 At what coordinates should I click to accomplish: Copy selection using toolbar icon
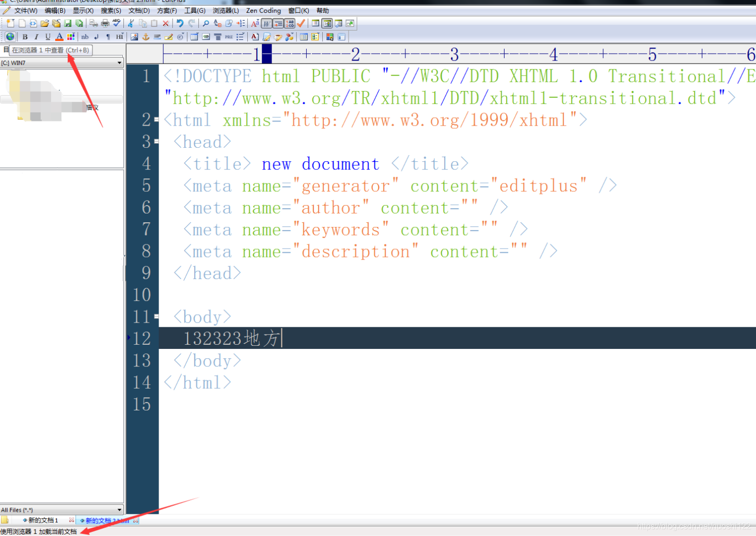(x=143, y=23)
